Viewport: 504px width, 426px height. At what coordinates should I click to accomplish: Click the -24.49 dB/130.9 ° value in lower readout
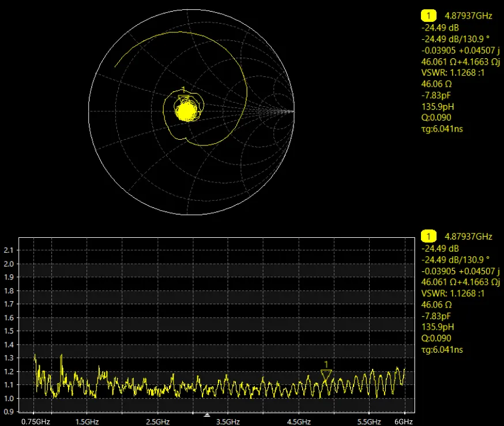[455, 260]
